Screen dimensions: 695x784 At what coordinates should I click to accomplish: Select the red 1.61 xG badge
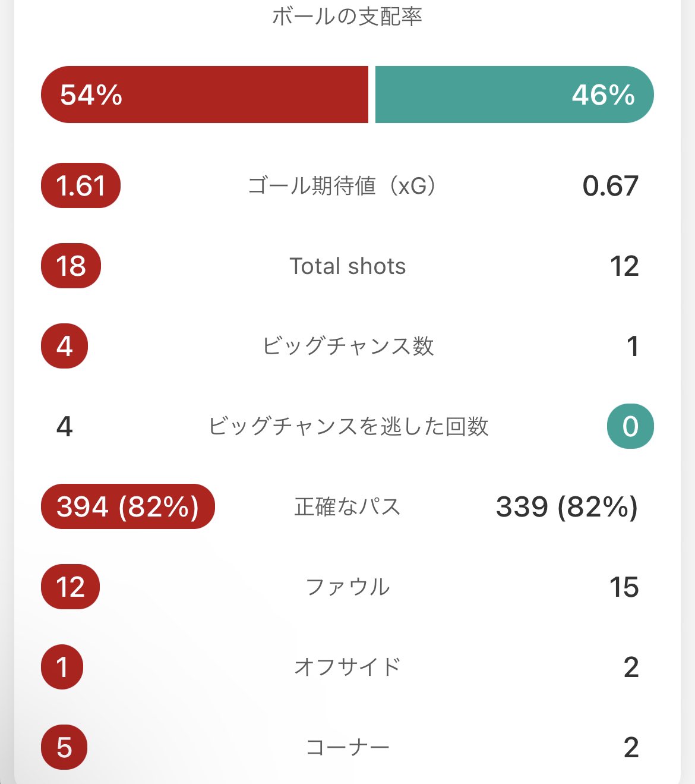pyautogui.click(x=81, y=185)
